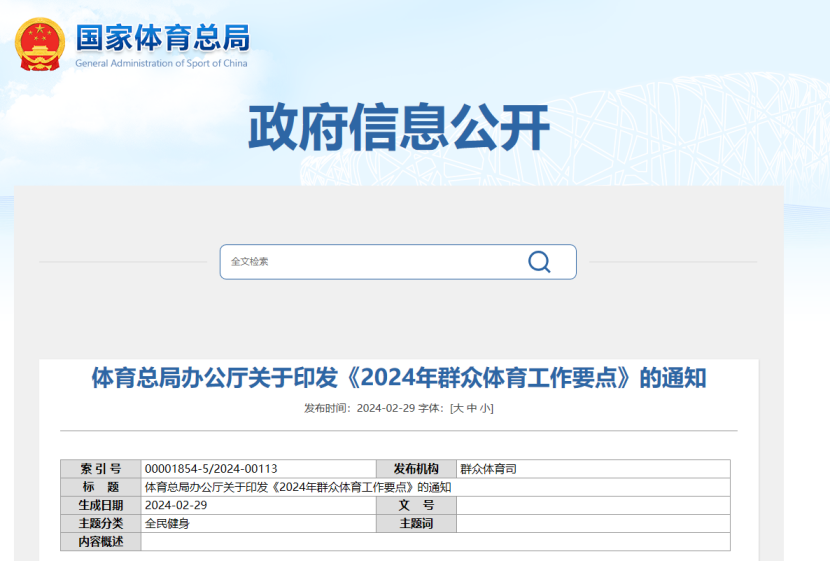Viewport: 831px width, 561px height.
Task: Open the 政府信息公开 banner heading
Action: (x=398, y=128)
